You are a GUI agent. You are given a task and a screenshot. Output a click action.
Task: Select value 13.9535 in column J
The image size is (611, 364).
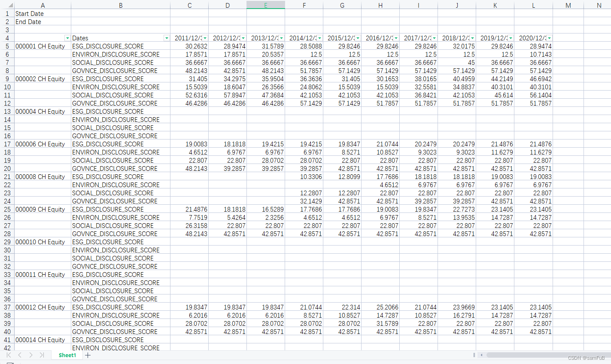(457, 218)
